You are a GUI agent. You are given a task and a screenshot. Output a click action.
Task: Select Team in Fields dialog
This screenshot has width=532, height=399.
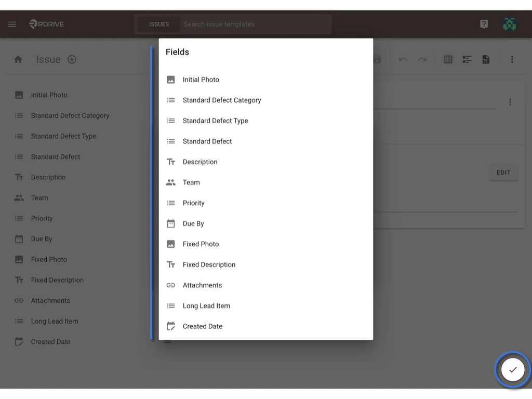coord(265,182)
